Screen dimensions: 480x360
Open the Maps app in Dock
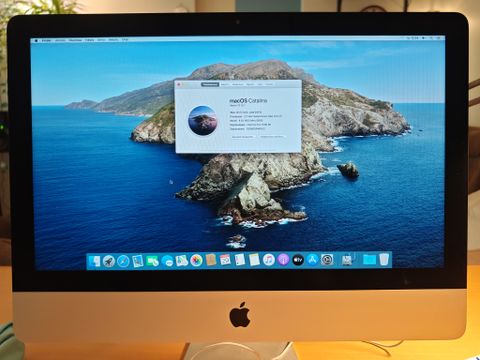pos(182,260)
